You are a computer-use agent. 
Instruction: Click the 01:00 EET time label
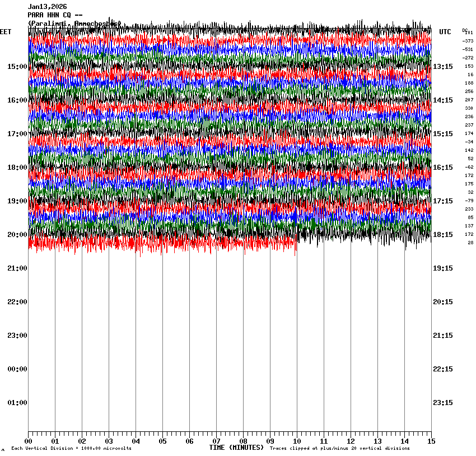coord(17,403)
